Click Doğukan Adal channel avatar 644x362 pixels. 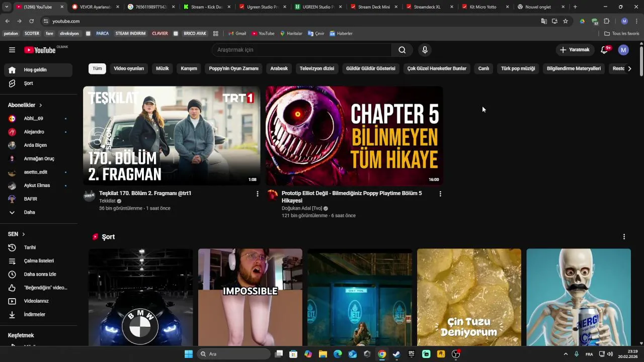click(x=272, y=196)
